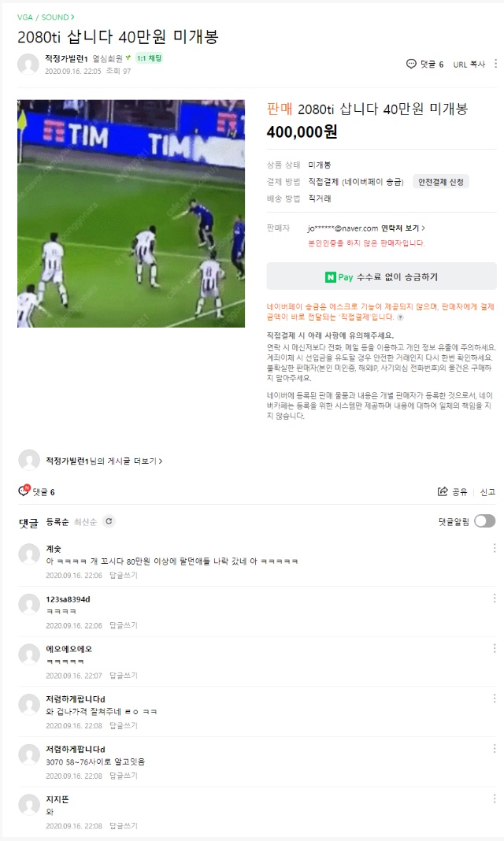Toggle the 댓글알림 notification switch
The image size is (504, 841).
click(484, 521)
